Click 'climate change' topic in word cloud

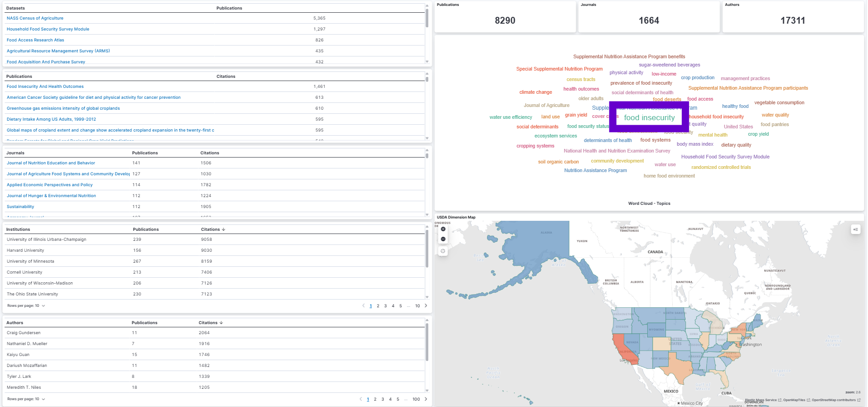tap(535, 92)
